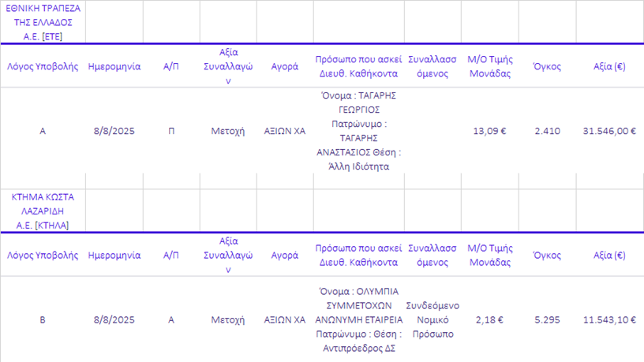Image resolution: width=644 pixels, height=362 pixels.
Task: Click the Αξία (€) header in the ΚΤΗΛΑ table
Action: tap(609, 256)
